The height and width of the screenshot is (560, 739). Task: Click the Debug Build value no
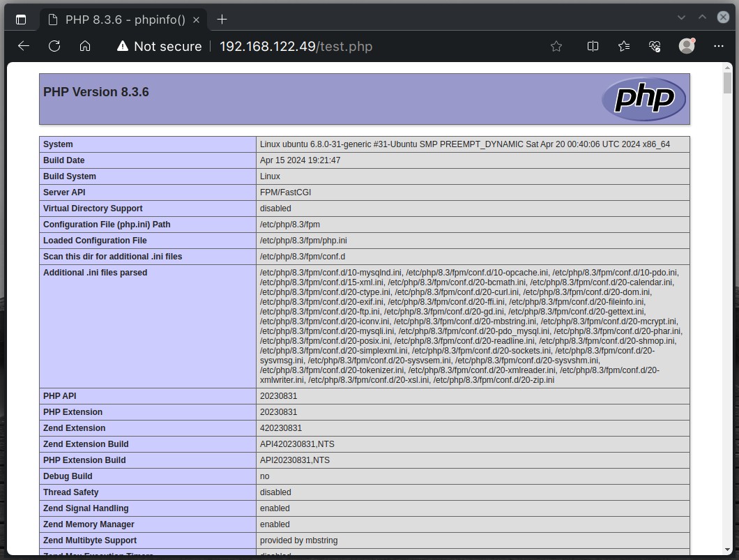265,476
